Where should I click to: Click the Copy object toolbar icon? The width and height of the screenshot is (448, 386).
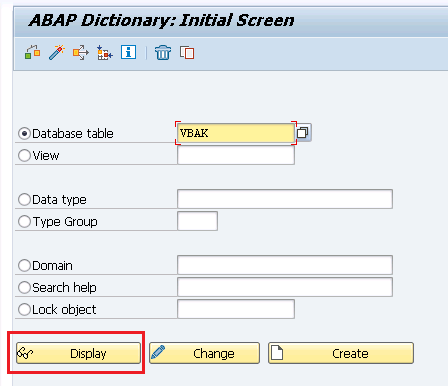[187, 53]
